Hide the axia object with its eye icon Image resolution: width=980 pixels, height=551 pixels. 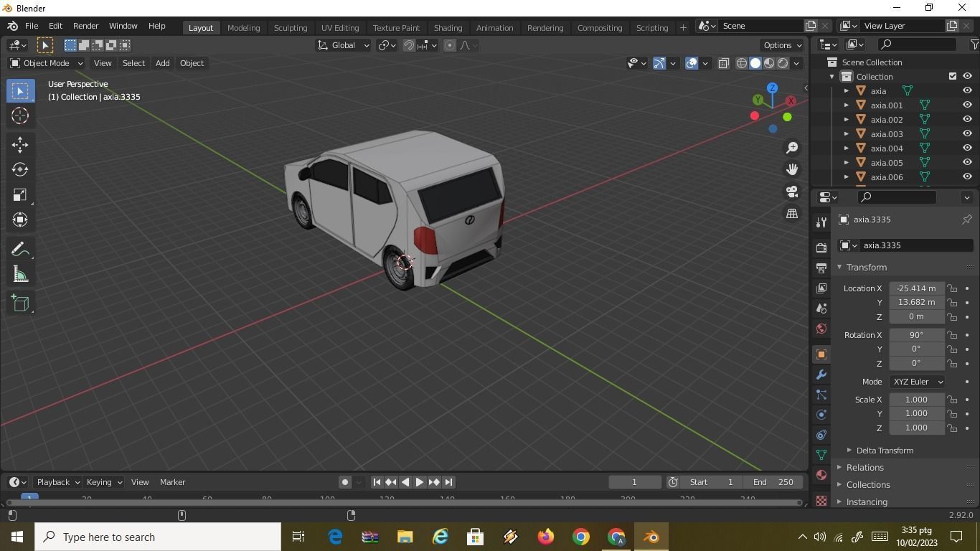[x=966, y=90]
